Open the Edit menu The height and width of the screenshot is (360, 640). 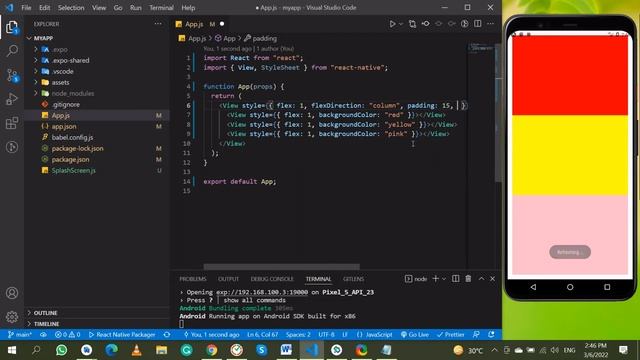(44, 7)
